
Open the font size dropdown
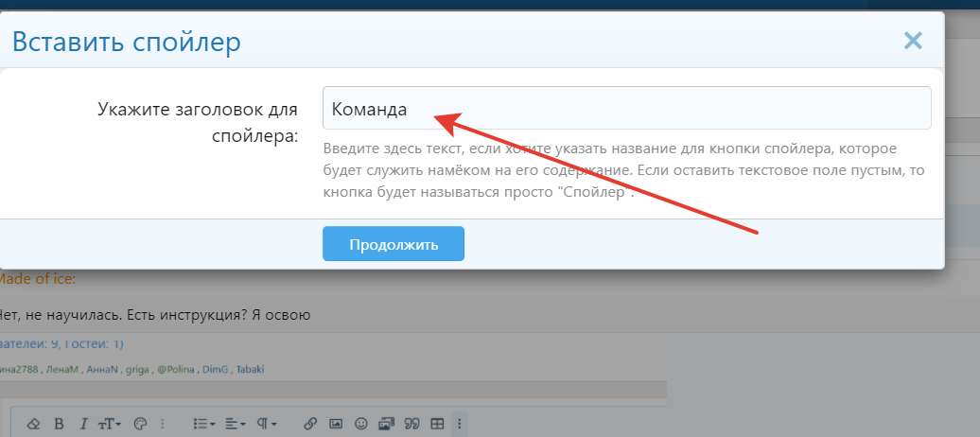[x=110, y=424]
